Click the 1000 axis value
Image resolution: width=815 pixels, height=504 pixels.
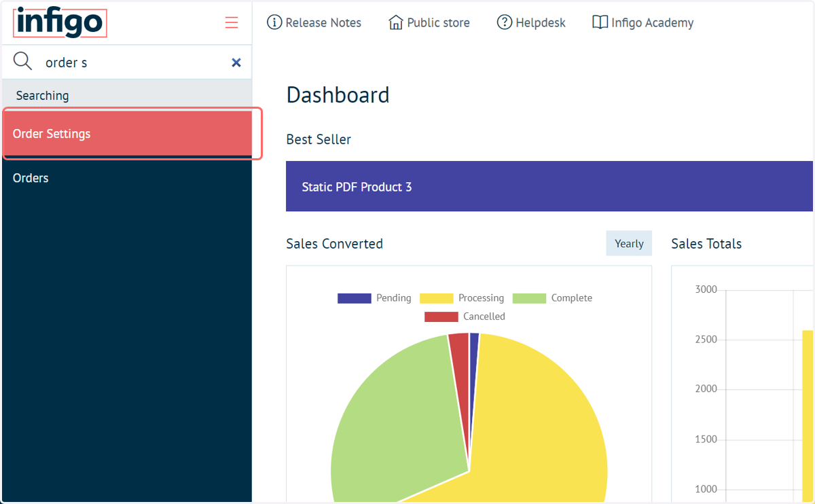click(x=706, y=489)
